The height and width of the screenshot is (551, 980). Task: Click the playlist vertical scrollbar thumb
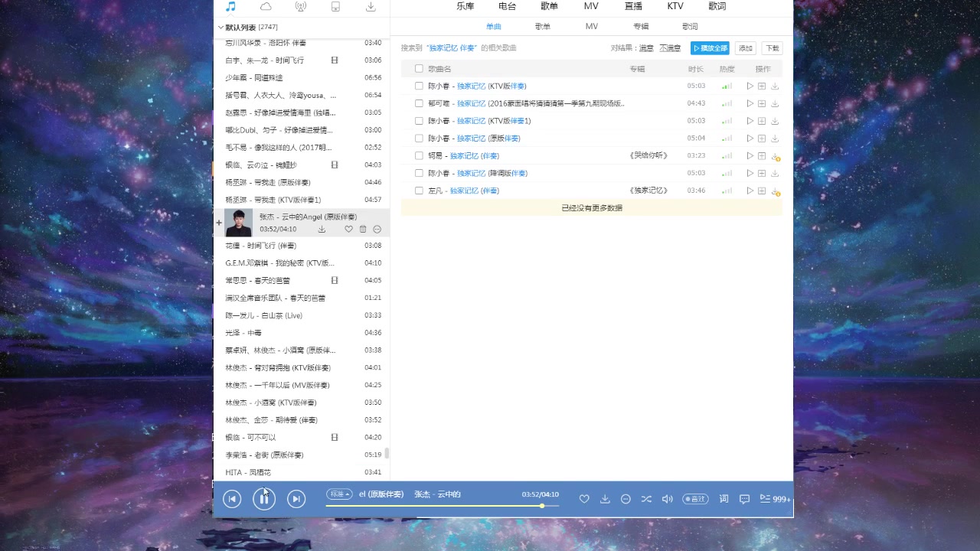[x=387, y=453]
